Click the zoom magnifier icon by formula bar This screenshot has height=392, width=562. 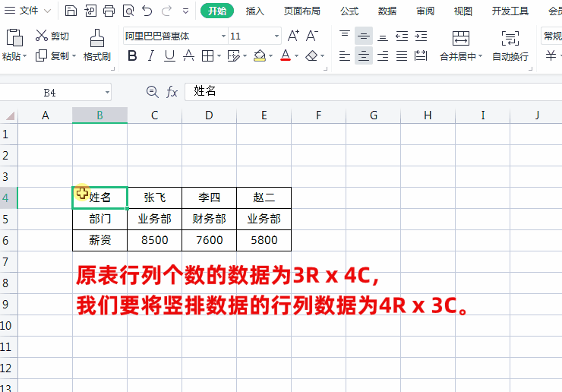(x=153, y=92)
